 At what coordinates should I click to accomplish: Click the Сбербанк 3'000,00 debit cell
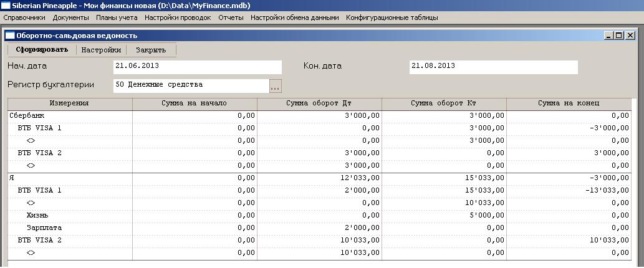tap(319, 116)
